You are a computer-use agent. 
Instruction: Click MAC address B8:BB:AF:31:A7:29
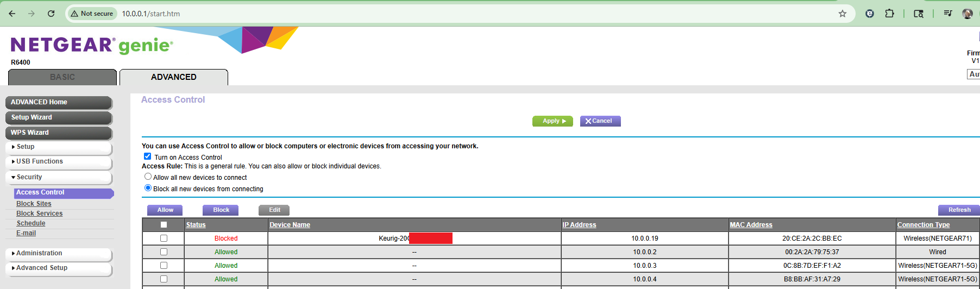(x=812, y=279)
